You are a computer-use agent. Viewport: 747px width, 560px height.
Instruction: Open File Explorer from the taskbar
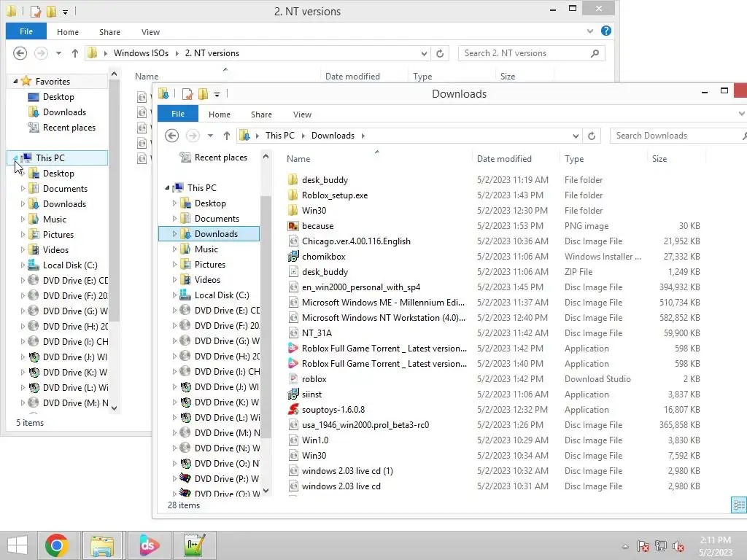(x=102, y=545)
